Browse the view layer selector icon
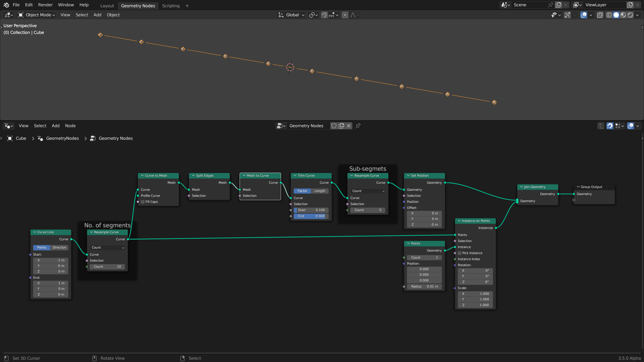 [577, 5]
